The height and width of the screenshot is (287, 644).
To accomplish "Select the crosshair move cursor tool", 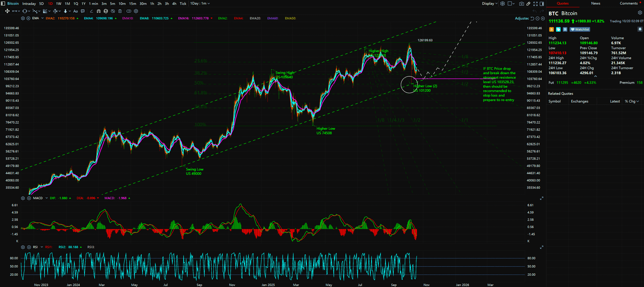I will [7, 11].
